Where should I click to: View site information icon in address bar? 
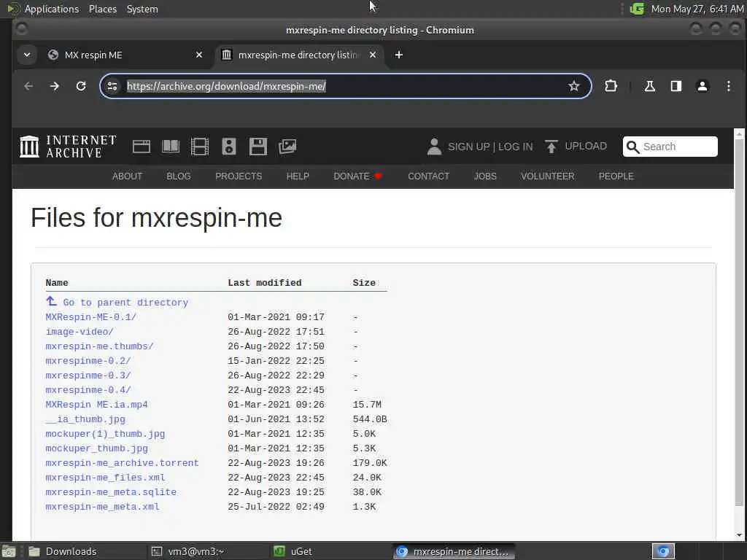[x=112, y=86]
